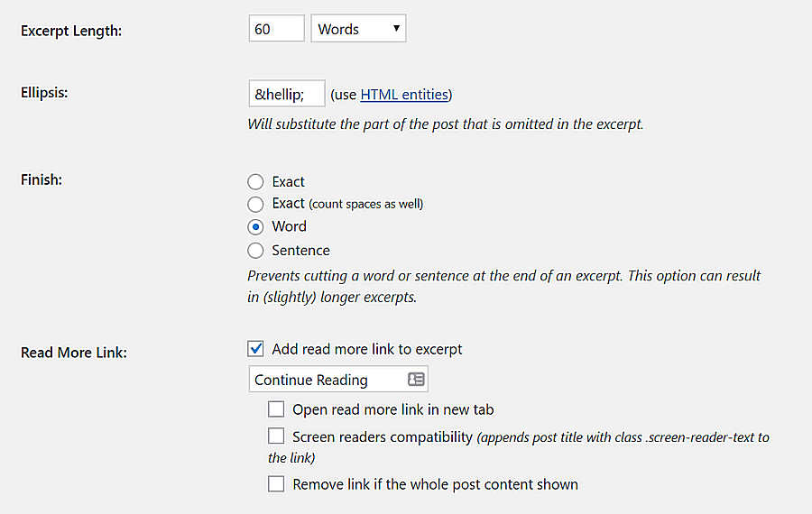Enable Open read more link in new tab
The image size is (812, 514).
(x=276, y=409)
